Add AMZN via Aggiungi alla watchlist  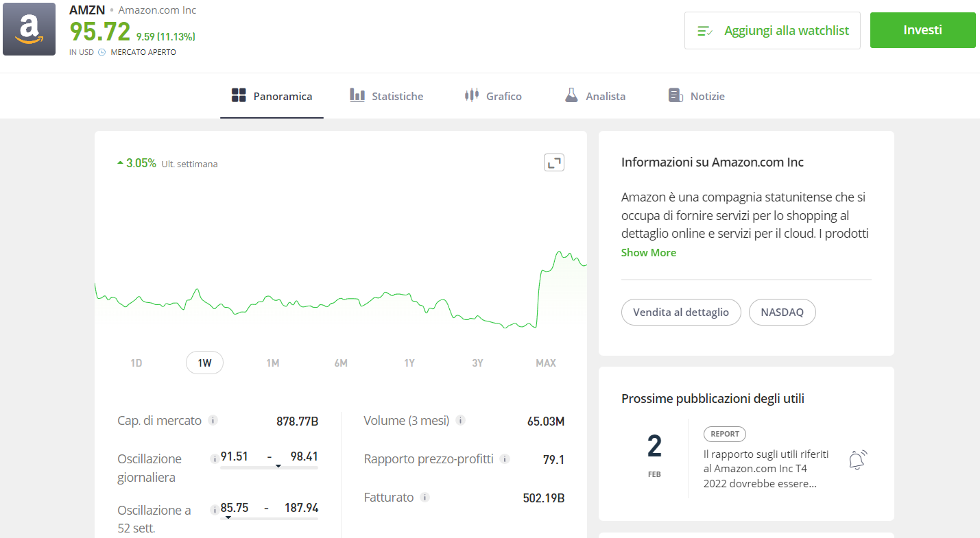[x=772, y=30]
